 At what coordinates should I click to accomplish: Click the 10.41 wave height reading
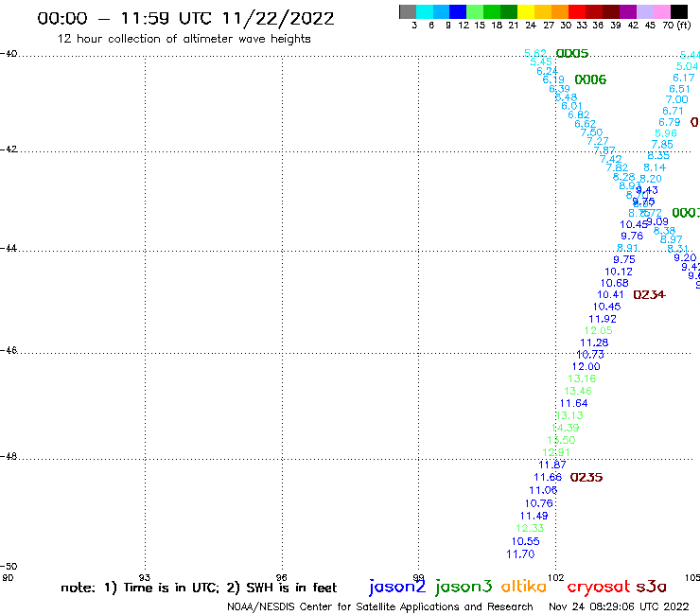click(610, 295)
